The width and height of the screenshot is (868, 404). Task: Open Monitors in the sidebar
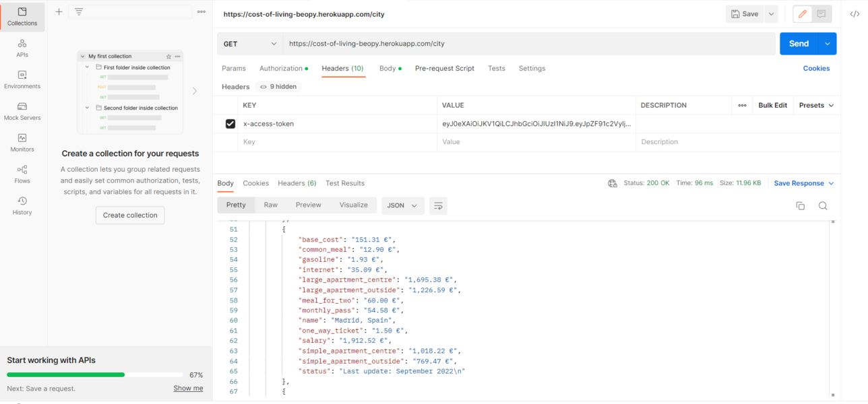click(22, 142)
